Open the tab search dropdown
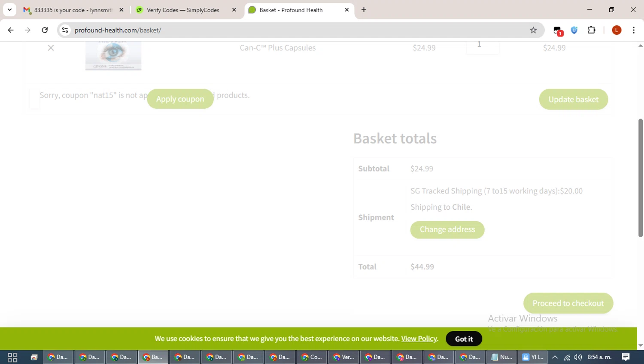Screen dimensions: 644x364 (x=9, y=10)
